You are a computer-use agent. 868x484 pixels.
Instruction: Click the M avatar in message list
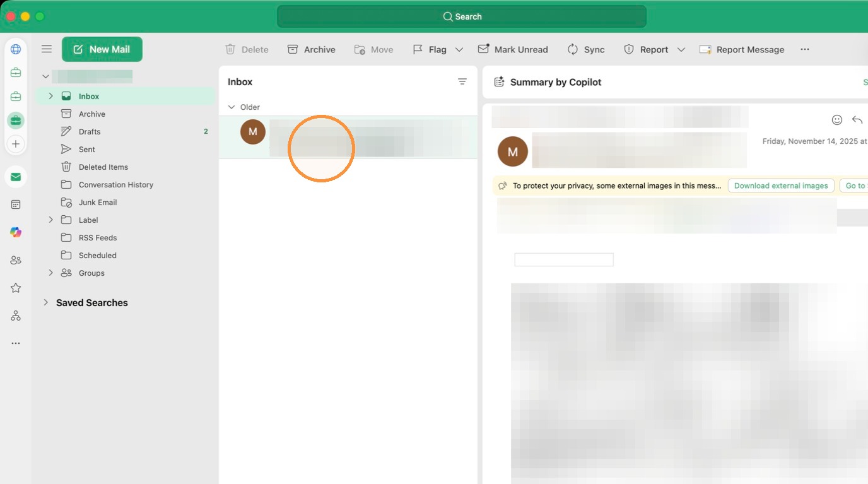click(253, 131)
